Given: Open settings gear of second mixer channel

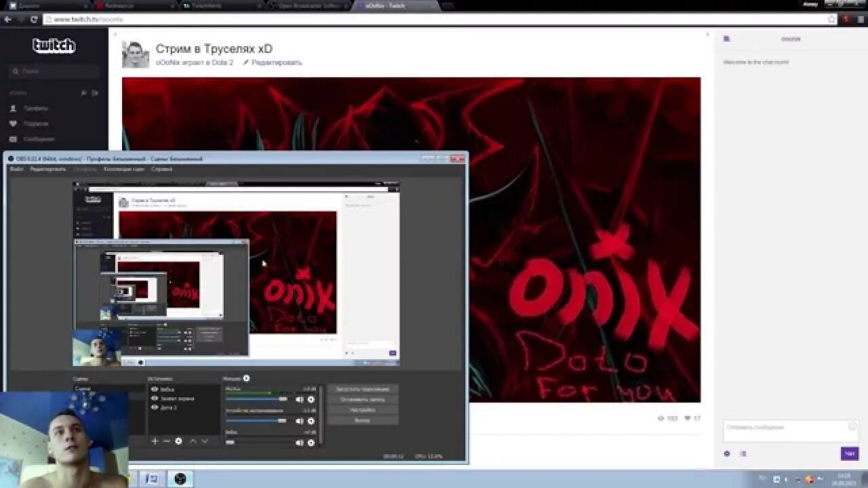Looking at the screenshot, I should click(x=311, y=421).
